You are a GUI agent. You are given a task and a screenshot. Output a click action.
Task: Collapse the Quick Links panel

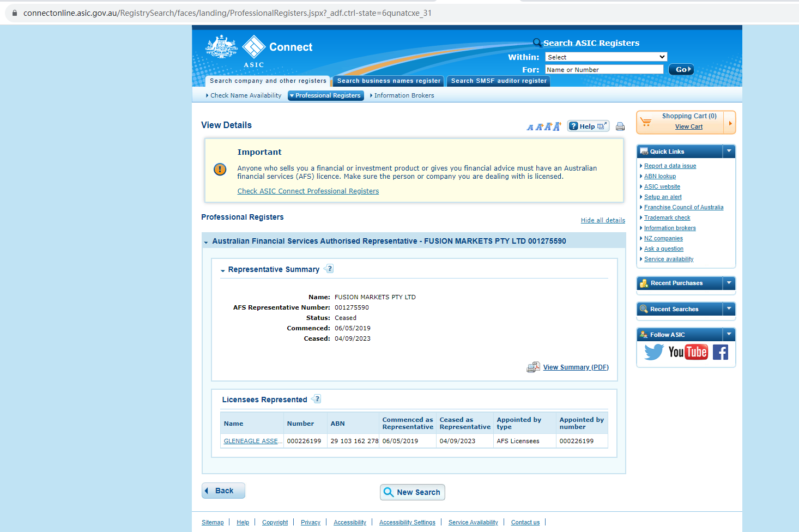[729, 151]
